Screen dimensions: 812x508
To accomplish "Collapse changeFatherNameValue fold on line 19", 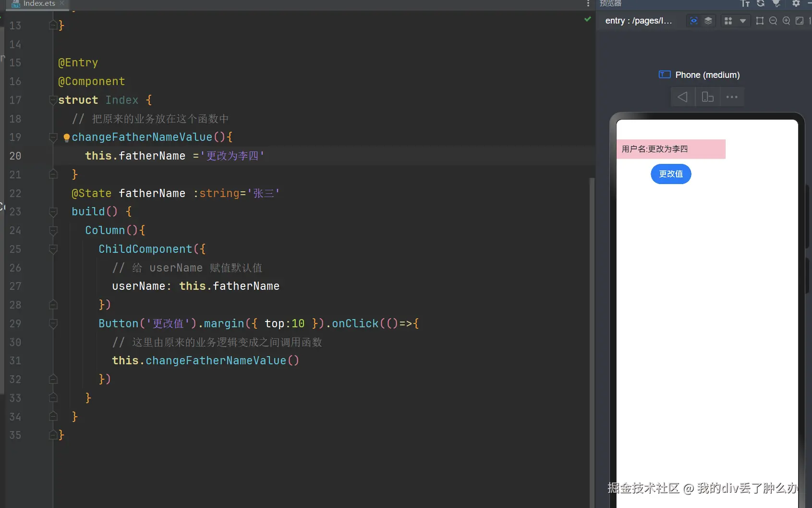I will tap(53, 137).
